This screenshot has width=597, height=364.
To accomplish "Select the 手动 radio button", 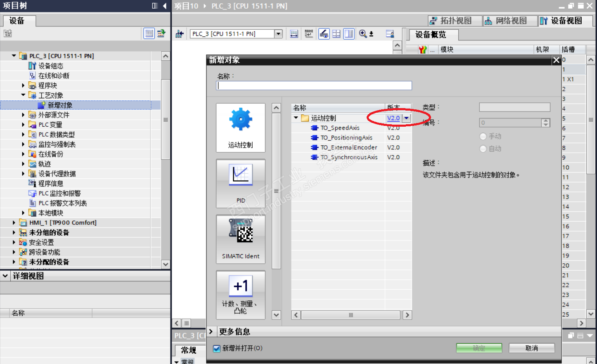I will pyautogui.click(x=483, y=136).
